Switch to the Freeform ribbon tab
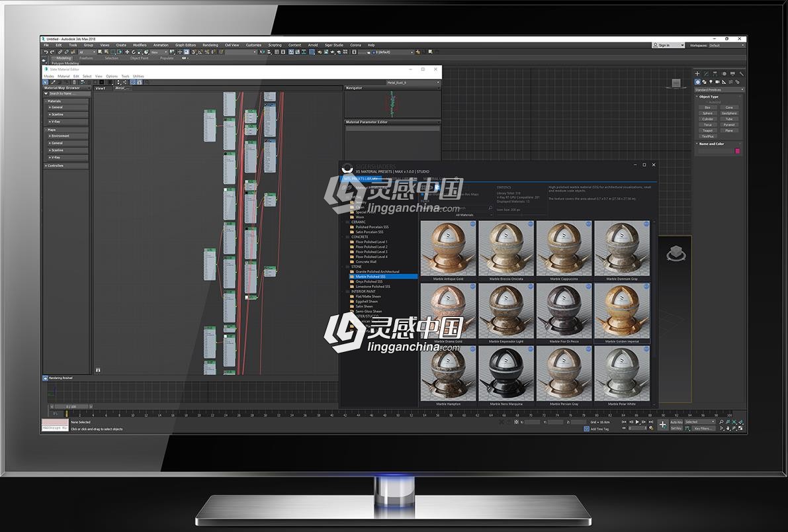This screenshot has height=532, width=788. tap(86, 58)
